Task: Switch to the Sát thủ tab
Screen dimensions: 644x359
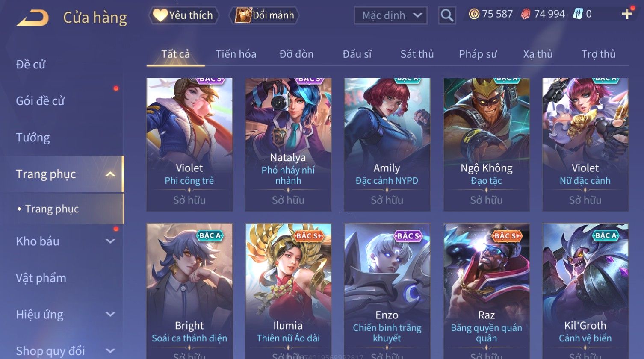Action: (417, 54)
